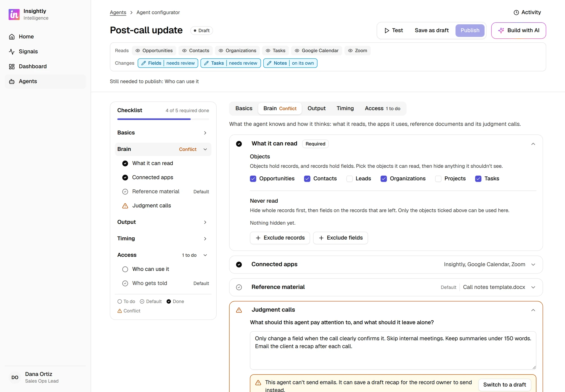
Task: Click the Opportunities eye chip in Reads
Action: (154, 51)
